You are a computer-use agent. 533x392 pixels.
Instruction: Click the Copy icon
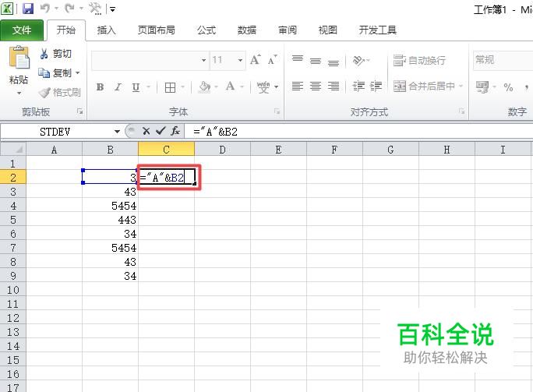pyautogui.click(x=44, y=72)
